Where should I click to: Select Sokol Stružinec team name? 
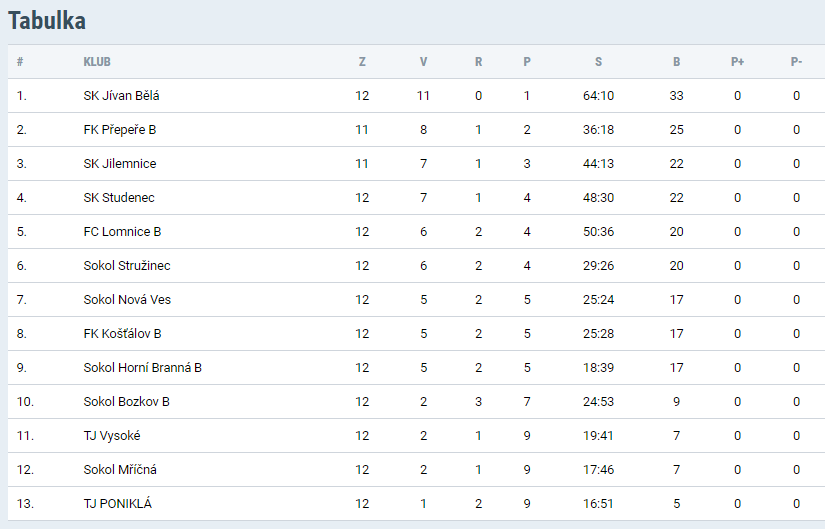pos(127,266)
